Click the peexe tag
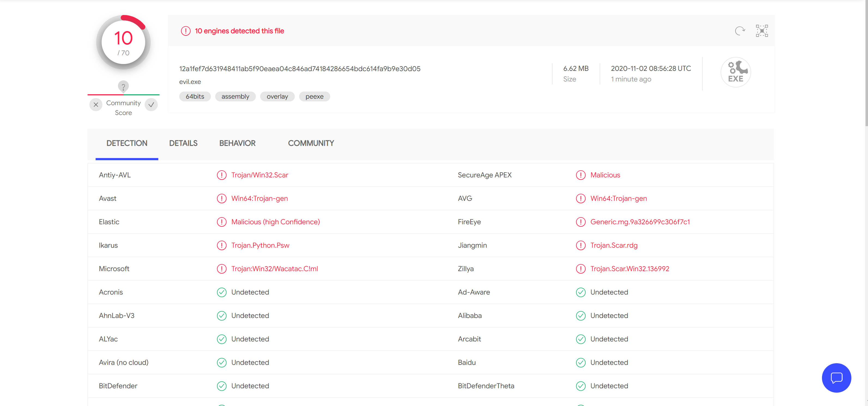The width and height of the screenshot is (868, 406). 314,97
